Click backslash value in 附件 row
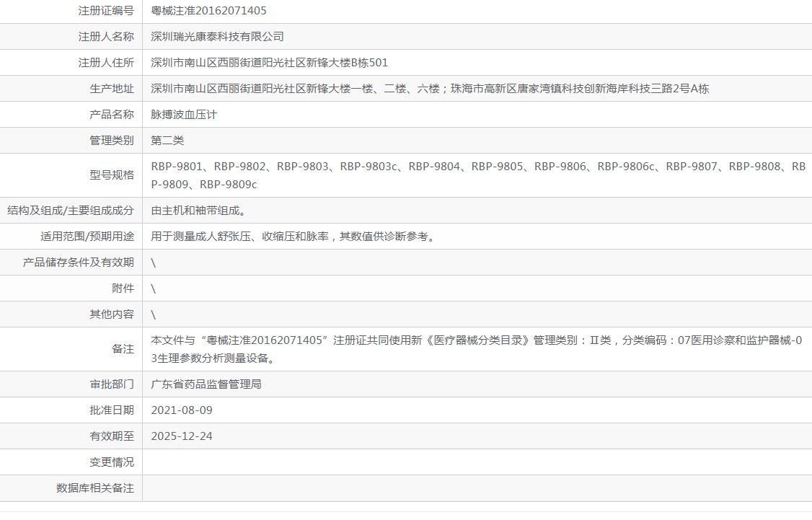 point(154,288)
